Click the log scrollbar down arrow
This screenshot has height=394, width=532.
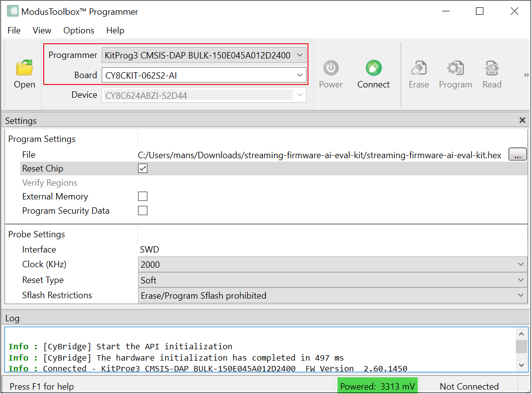(x=522, y=366)
